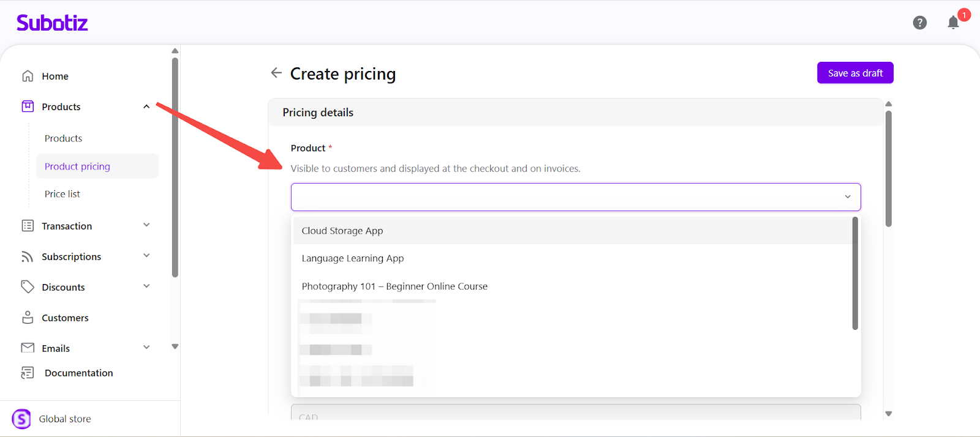This screenshot has height=437, width=980.
Task: Click the Customers person icon
Action: [28, 318]
